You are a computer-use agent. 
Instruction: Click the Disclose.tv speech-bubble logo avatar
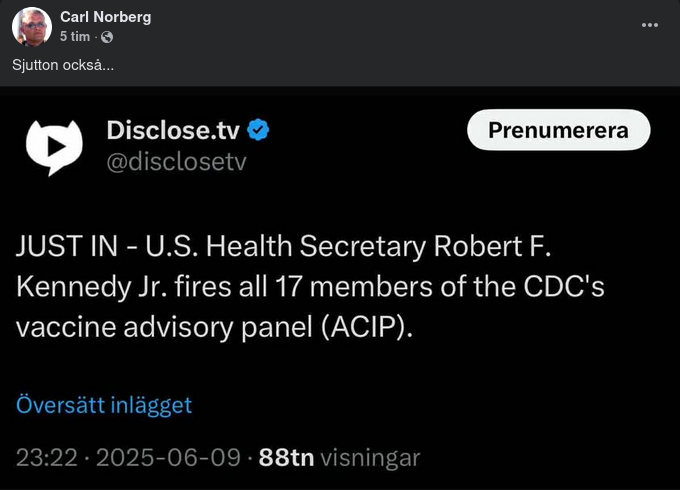53,144
